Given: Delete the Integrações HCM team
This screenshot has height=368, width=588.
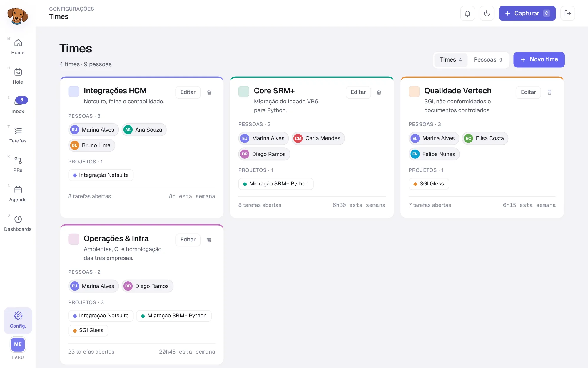Looking at the screenshot, I should coord(209,92).
